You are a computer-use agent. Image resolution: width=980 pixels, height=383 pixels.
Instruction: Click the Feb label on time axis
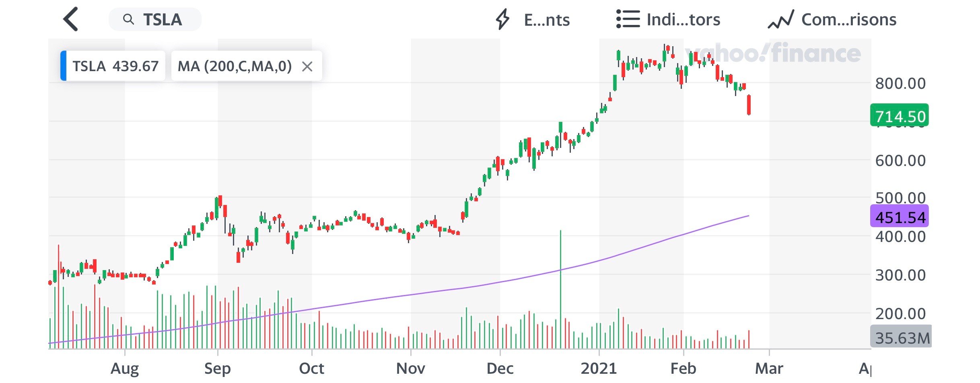[683, 369]
